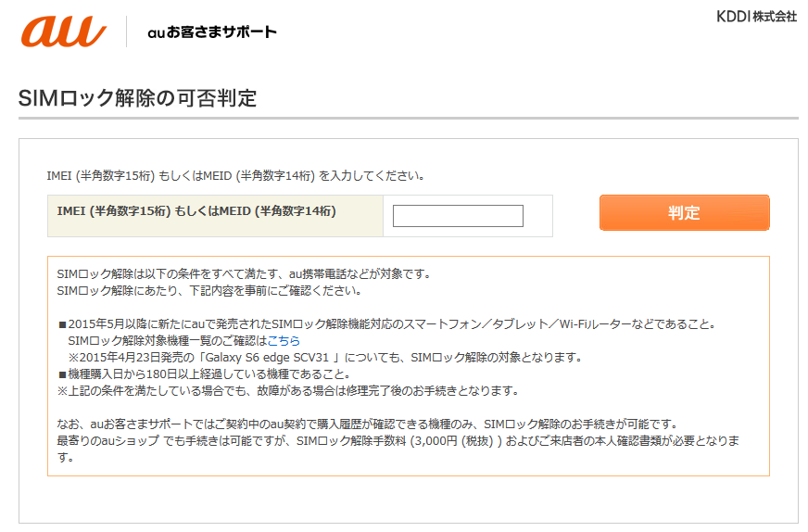The image size is (808, 532).
Task: Click the KDDI株式会社 company label
Action: [756, 17]
